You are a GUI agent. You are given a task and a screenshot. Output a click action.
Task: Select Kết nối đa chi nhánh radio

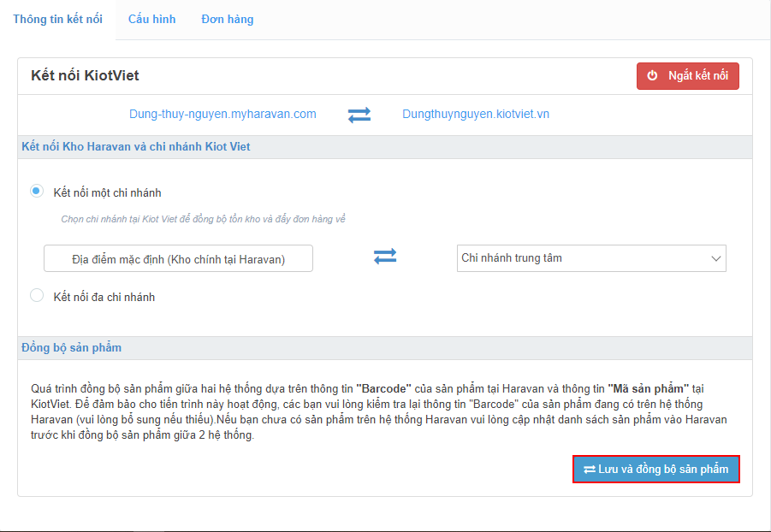coord(37,295)
